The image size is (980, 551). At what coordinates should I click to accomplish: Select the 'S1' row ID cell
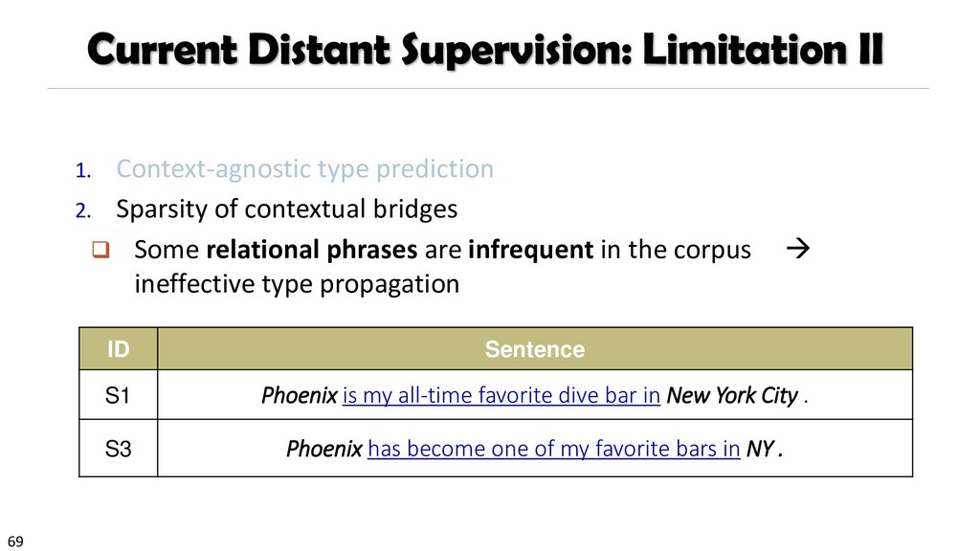(118, 395)
